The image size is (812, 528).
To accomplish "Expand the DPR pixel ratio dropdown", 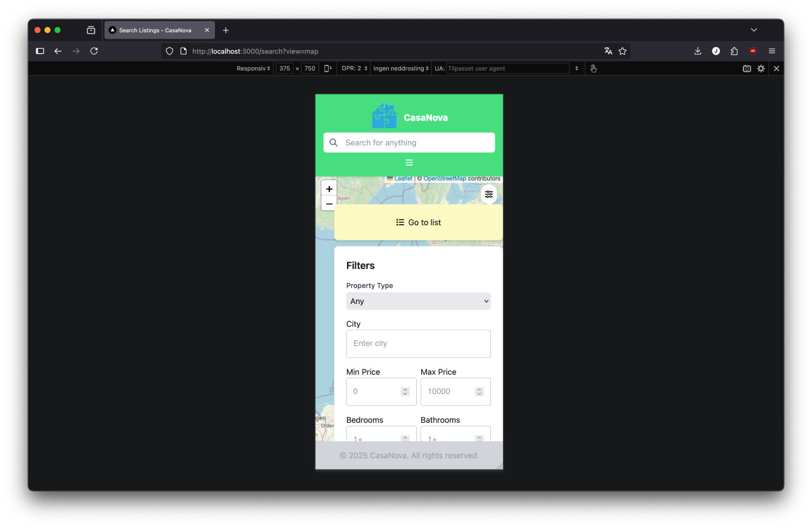I will pyautogui.click(x=354, y=69).
